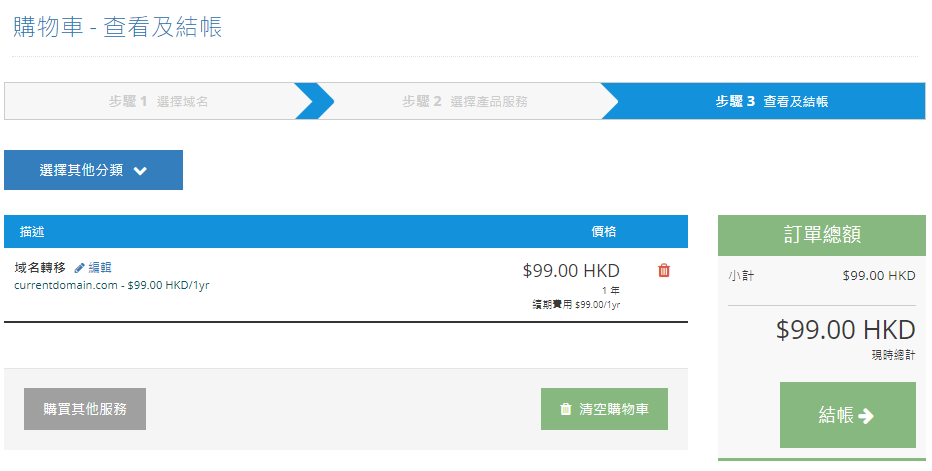Switch to 步驟 2 選擇產品服務
Screen dimensions: 932x471
pos(465,101)
